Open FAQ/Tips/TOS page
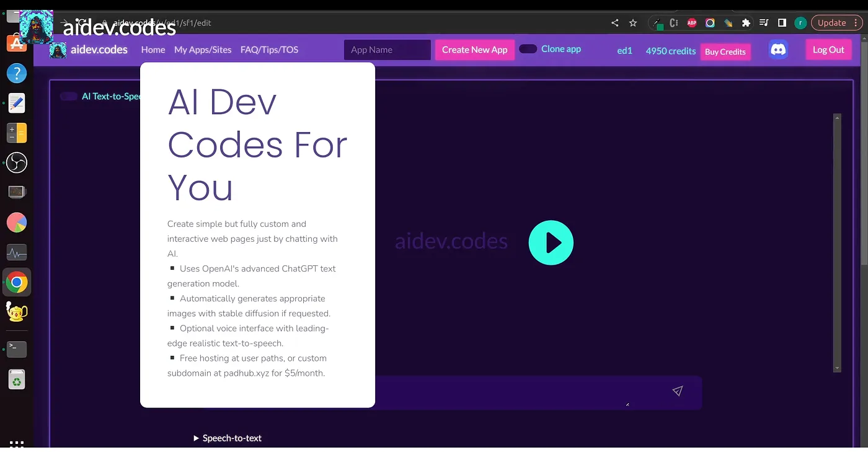 coord(269,50)
